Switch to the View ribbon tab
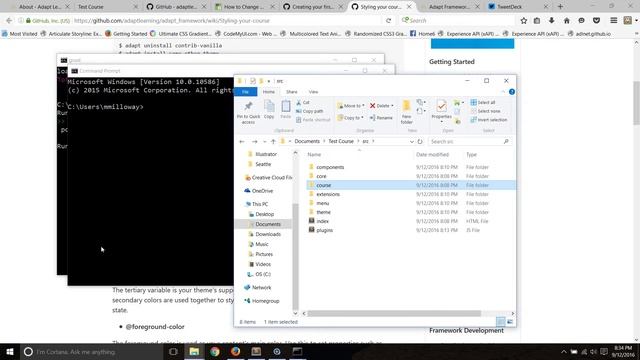Image resolution: width=640 pixels, height=360 pixels. click(313, 92)
